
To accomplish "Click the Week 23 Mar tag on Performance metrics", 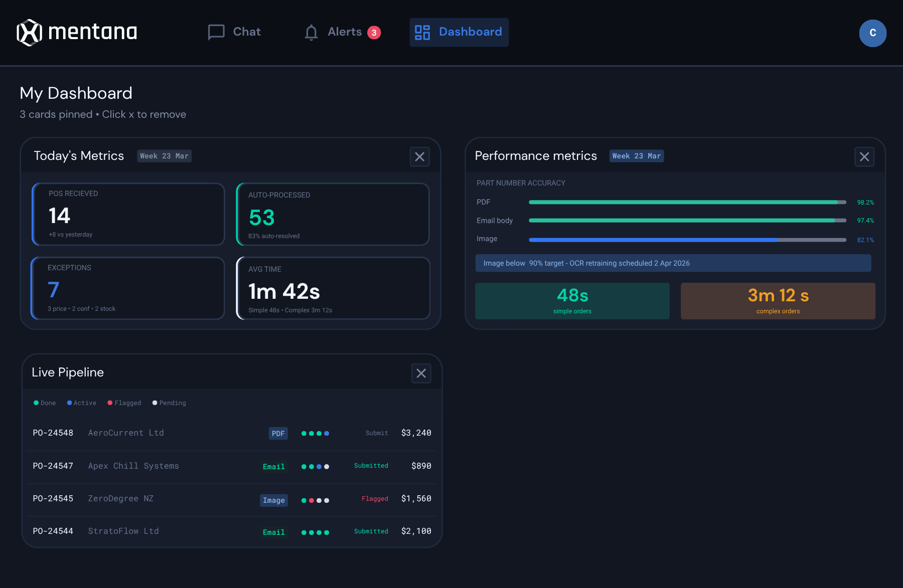I will pos(637,156).
